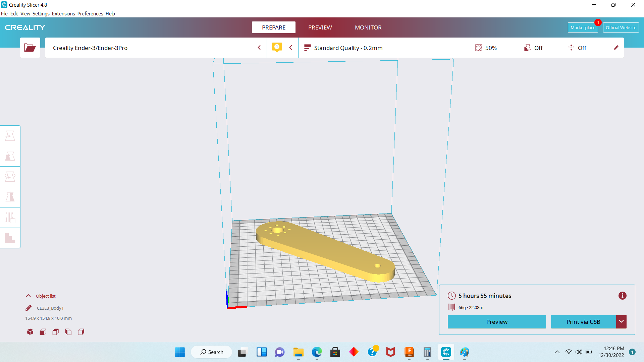Switch to the 3D perspective view cube
Viewport: 644px width, 362px height.
pos(30,332)
